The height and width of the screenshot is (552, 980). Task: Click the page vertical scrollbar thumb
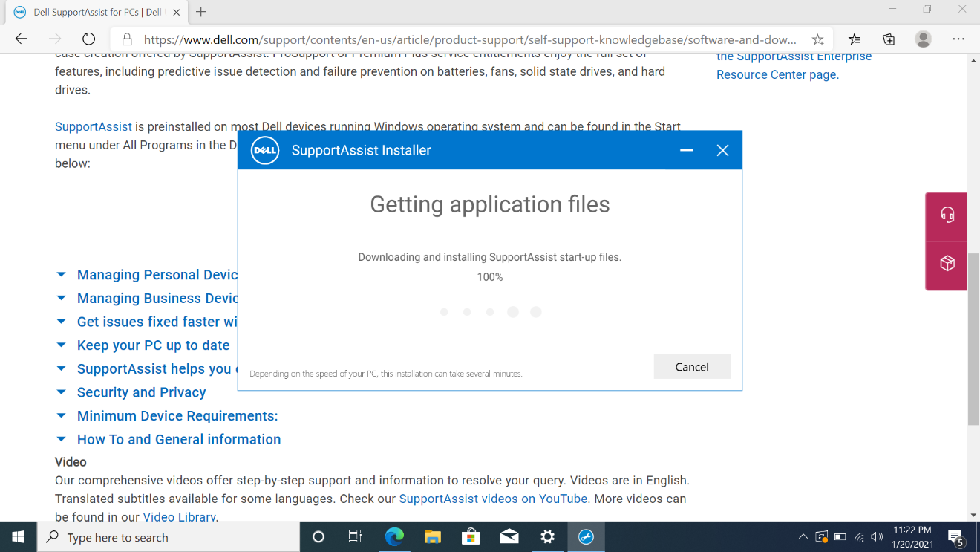(x=973, y=338)
